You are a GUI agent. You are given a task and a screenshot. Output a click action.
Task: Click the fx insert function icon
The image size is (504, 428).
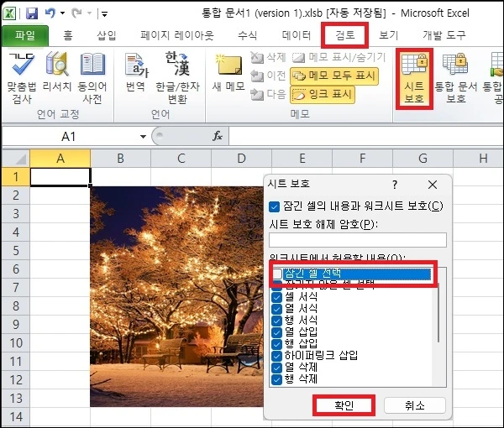point(218,136)
